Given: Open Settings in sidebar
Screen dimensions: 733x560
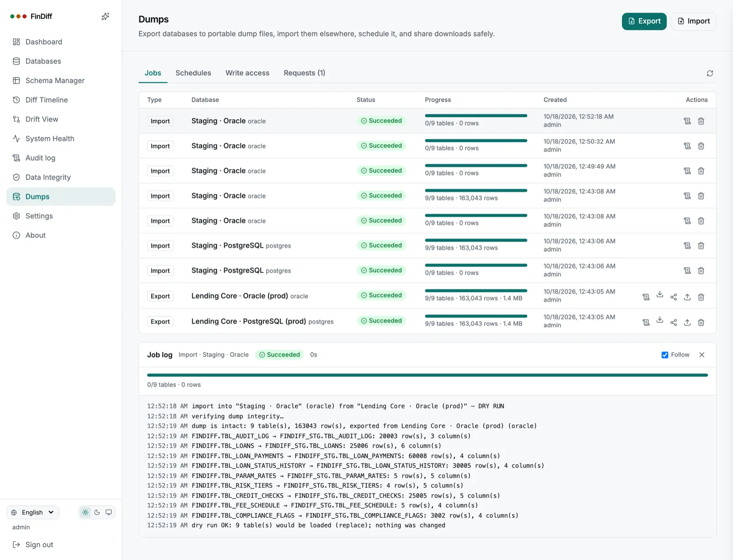Looking at the screenshot, I should point(61,216).
